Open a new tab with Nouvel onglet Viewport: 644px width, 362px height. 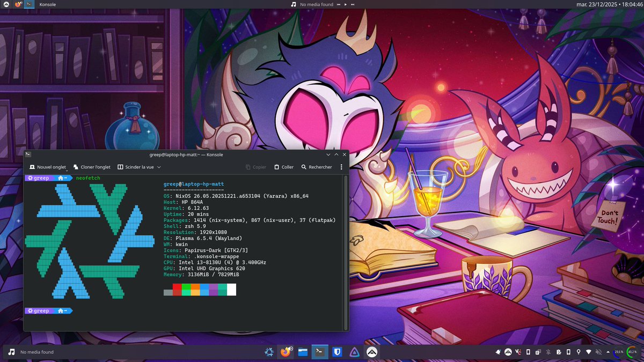(48, 167)
